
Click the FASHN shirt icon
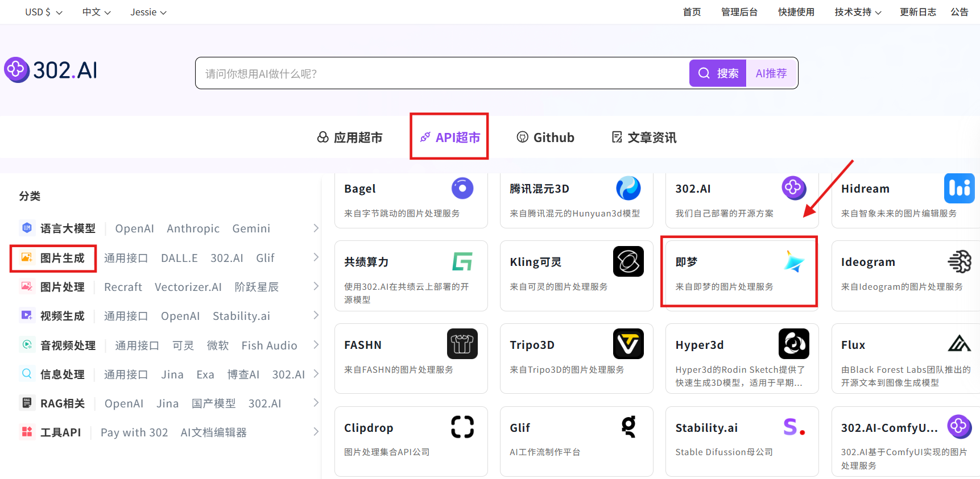coord(462,344)
